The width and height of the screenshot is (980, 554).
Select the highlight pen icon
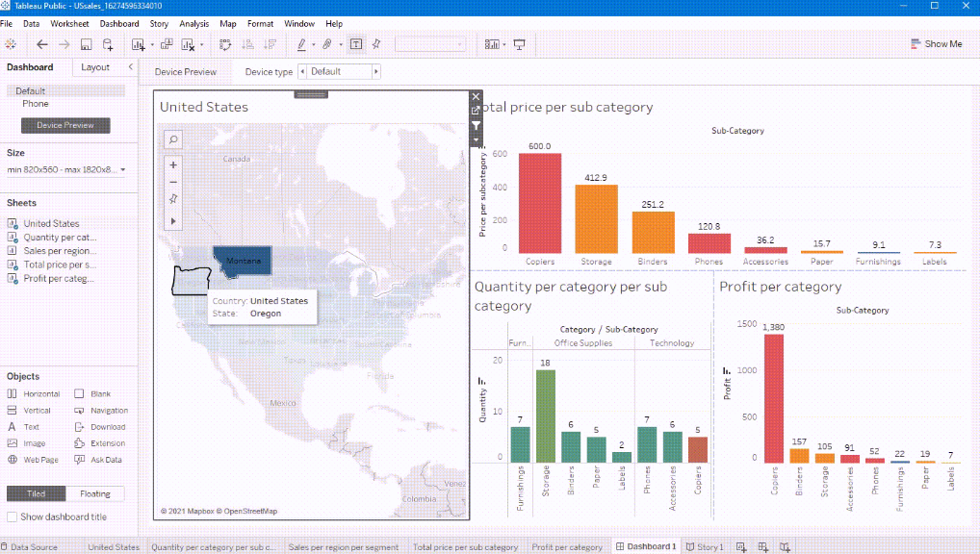(x=301, y=44)
